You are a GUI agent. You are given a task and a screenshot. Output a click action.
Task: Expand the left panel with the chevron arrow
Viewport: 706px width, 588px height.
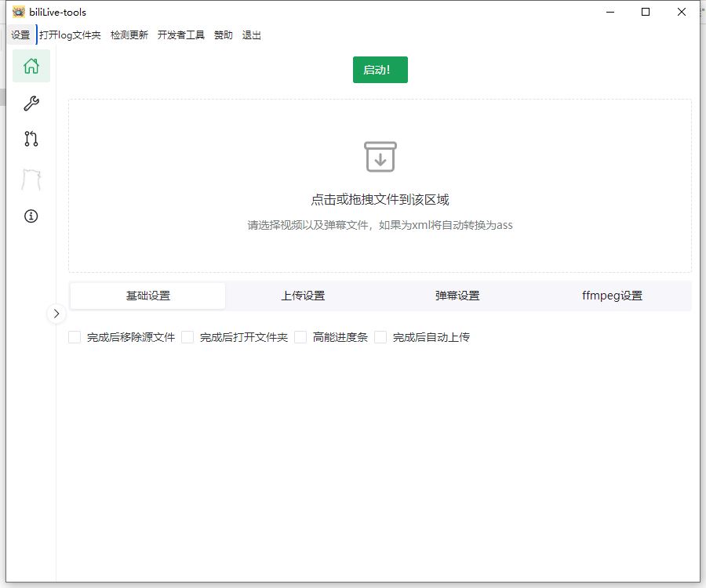(x=56, y=314)
